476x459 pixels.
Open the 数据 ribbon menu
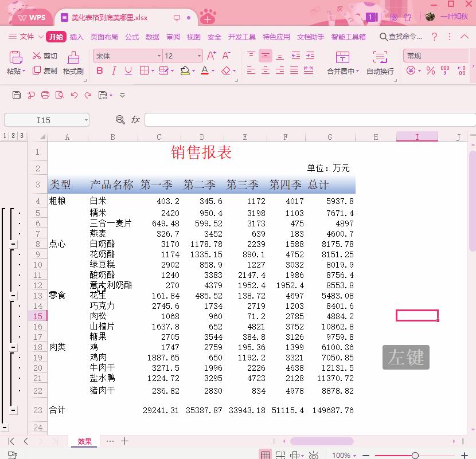tap(152, 36)
